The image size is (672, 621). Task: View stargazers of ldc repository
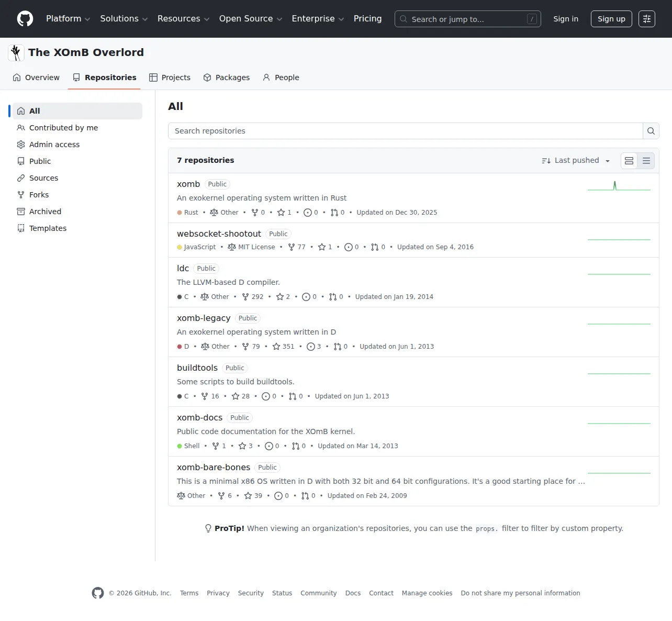click(283, 297)
